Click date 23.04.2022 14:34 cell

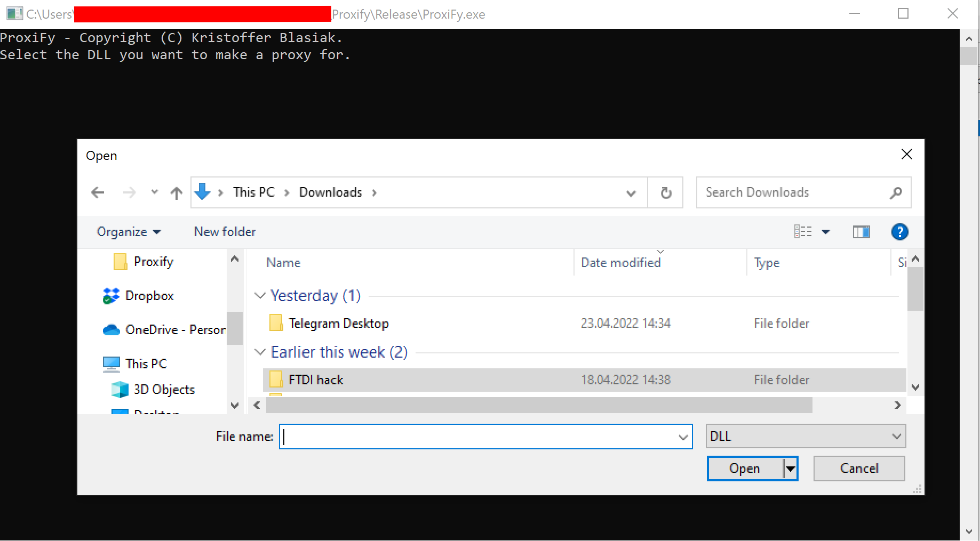625,324
